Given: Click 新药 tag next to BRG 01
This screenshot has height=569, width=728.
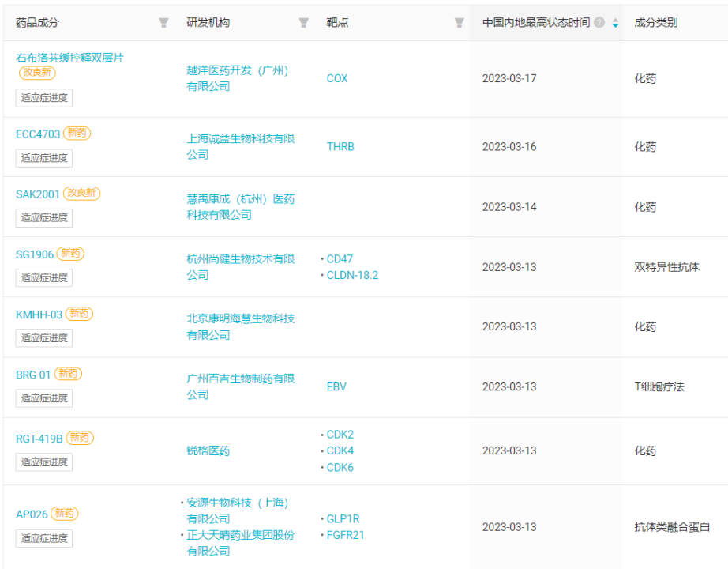Looking at the screenshot, I should coord(68,374).
